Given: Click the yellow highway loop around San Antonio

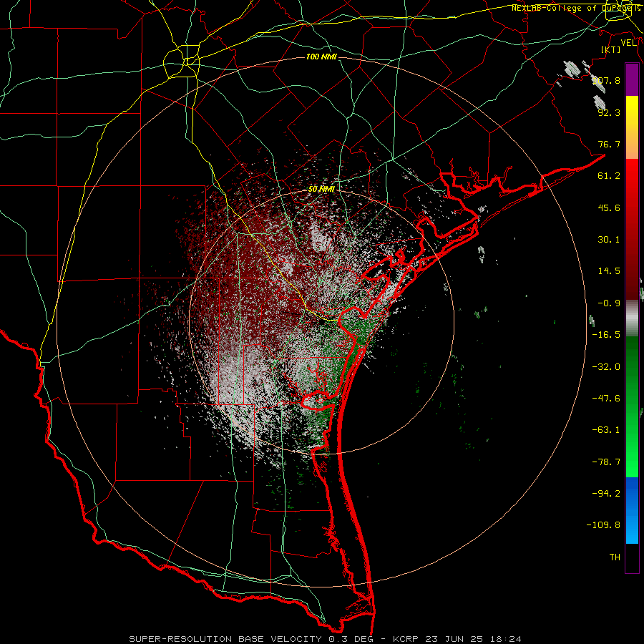Looking at the screenshot, I should (181, 63).
